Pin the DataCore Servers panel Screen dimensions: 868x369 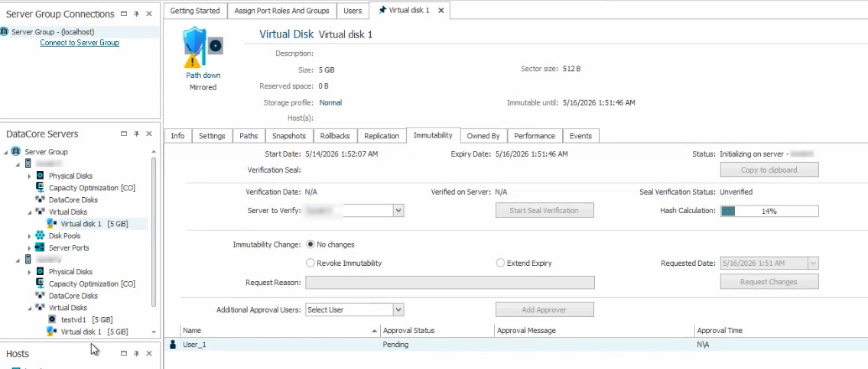[x=136, y=134]
